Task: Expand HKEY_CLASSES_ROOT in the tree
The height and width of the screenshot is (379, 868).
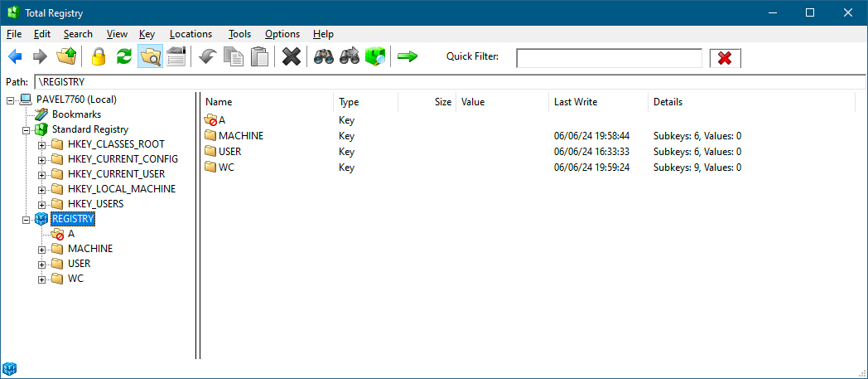Action: pyautogui.click(x=41, y=145)
